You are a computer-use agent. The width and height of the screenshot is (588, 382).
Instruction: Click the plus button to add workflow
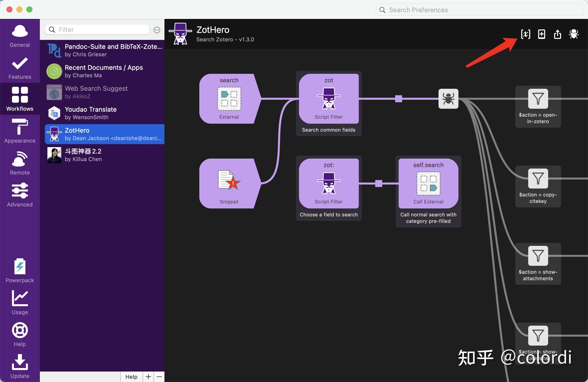point(148,377)
